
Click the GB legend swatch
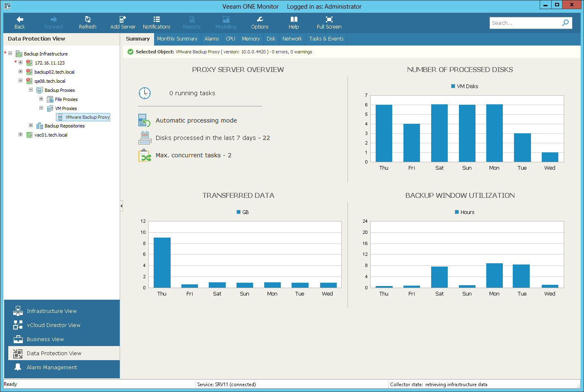coord(239,212)
